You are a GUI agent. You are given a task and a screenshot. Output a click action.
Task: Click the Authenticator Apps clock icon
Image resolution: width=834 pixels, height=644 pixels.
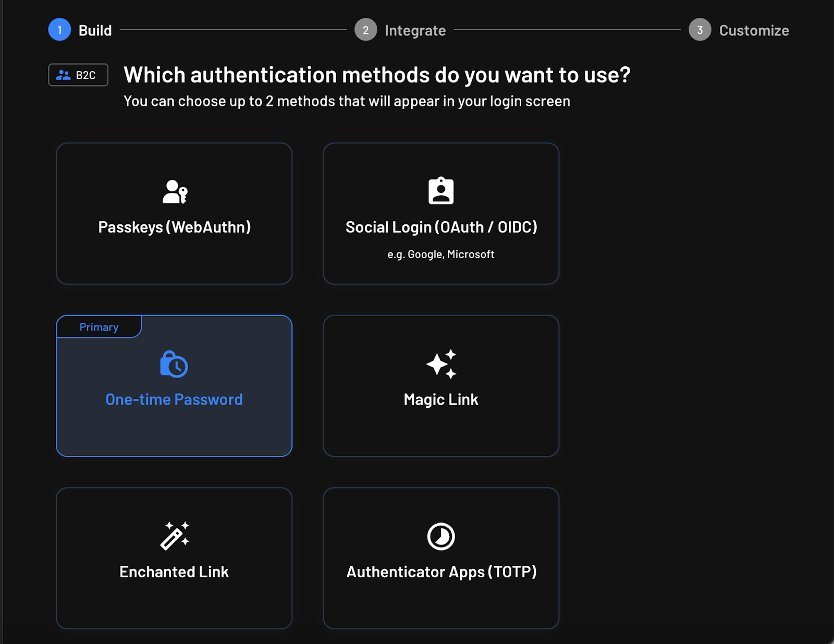(x=441, y=537)
